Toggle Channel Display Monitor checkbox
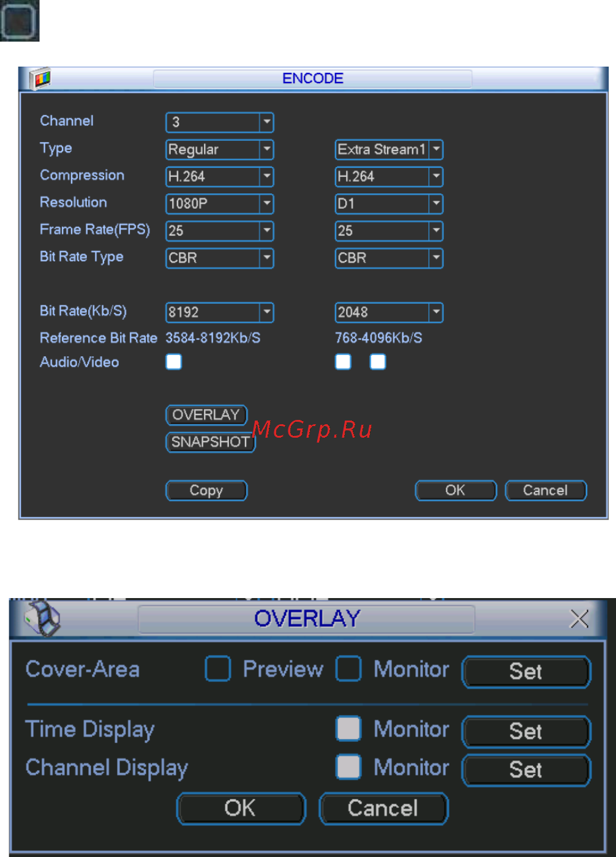This screenshot has height=857, width=616. 348,767
